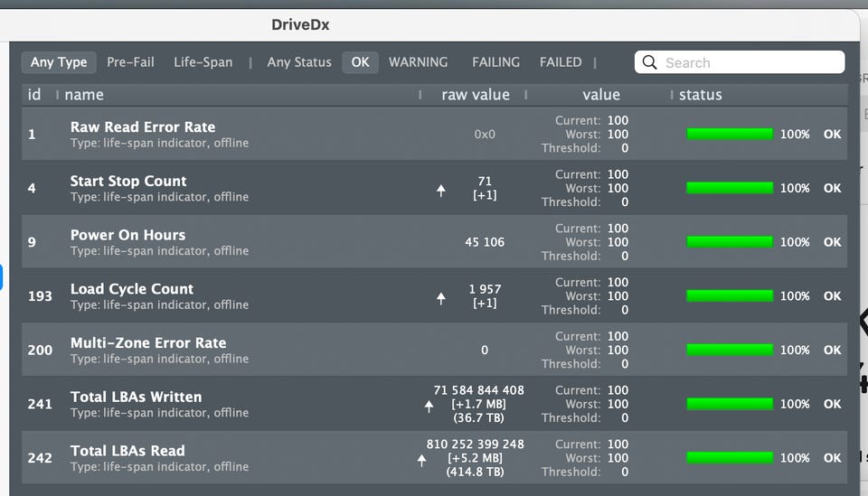The height and width of the screenshot is (496, 868).
Task: Filter by WARNING status
Action: [x=418, y=62]
